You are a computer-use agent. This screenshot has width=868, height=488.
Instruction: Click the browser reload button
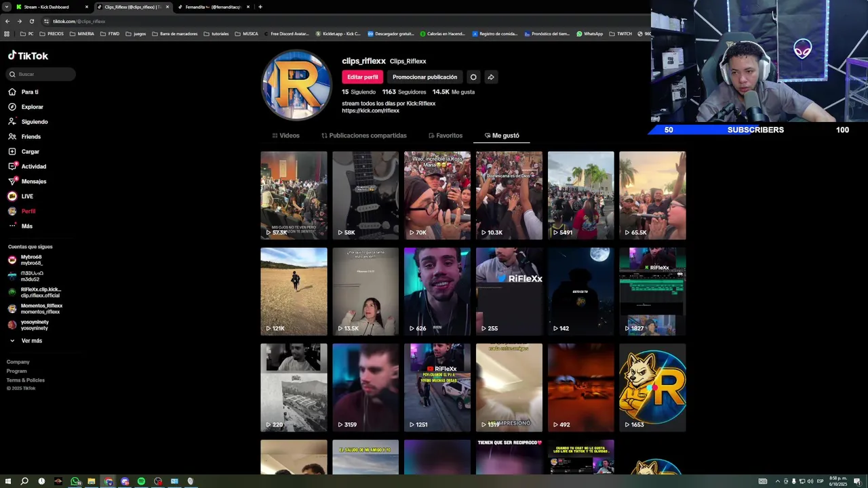(31, 21)
